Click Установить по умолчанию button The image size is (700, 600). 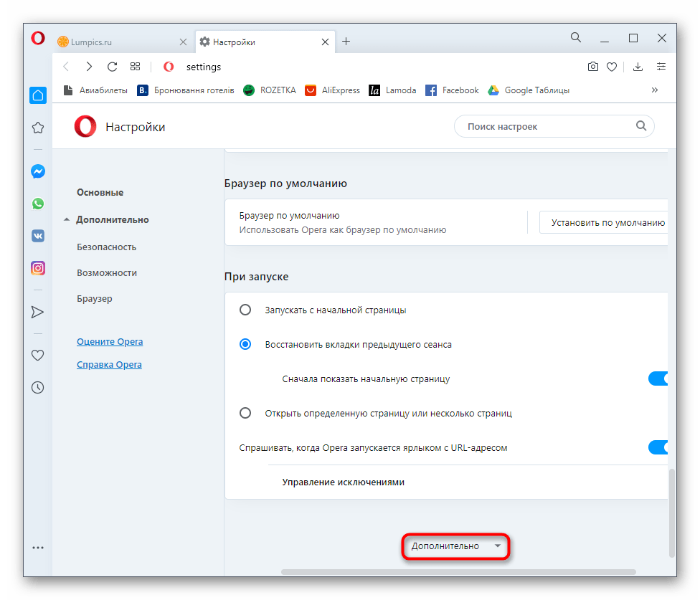pyautogui.click(x=604, y=222)
